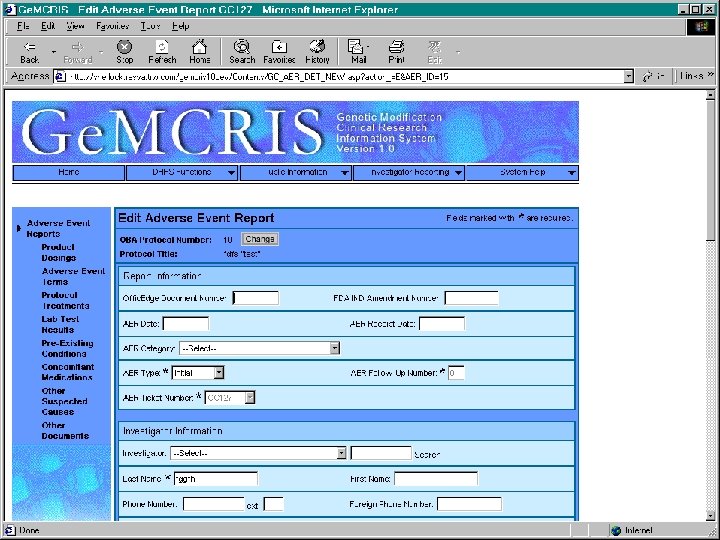Image resolution: width=720 pixels, height=540 pixels.
Task: Click the vertical scrollbar down arrow
Action: click(x=710, y=517)
